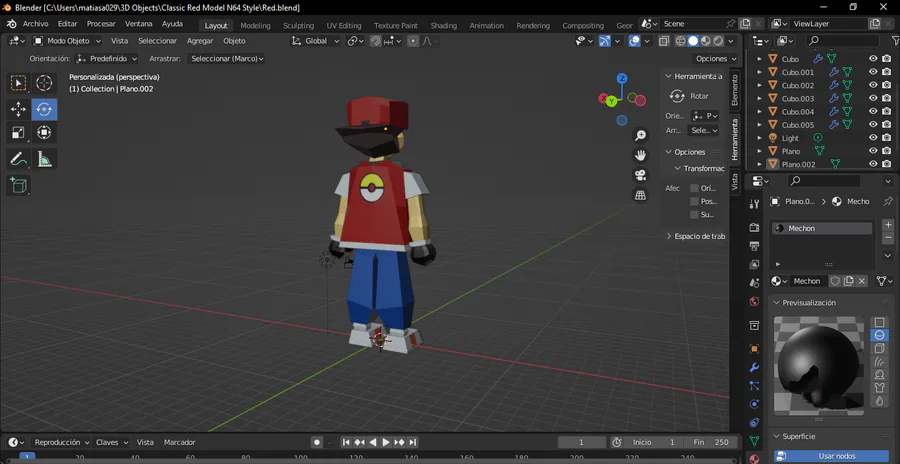The image size is (900, 464).
Task: Open the Predefinido orientation dropdown
Action: point(107,59)
